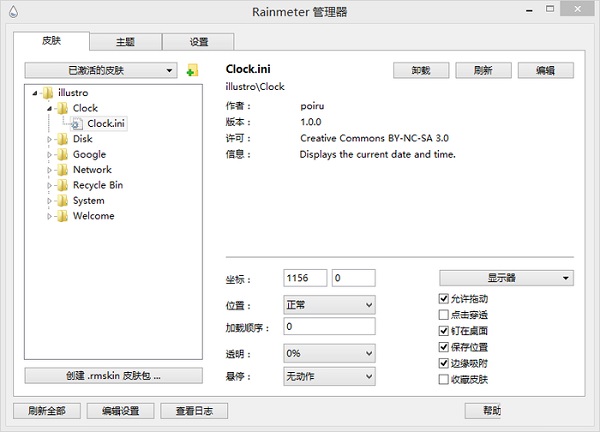The width and height of the screenshot is (600, 432).
Task: Expand the System tree node
Action: pos(49,201)
